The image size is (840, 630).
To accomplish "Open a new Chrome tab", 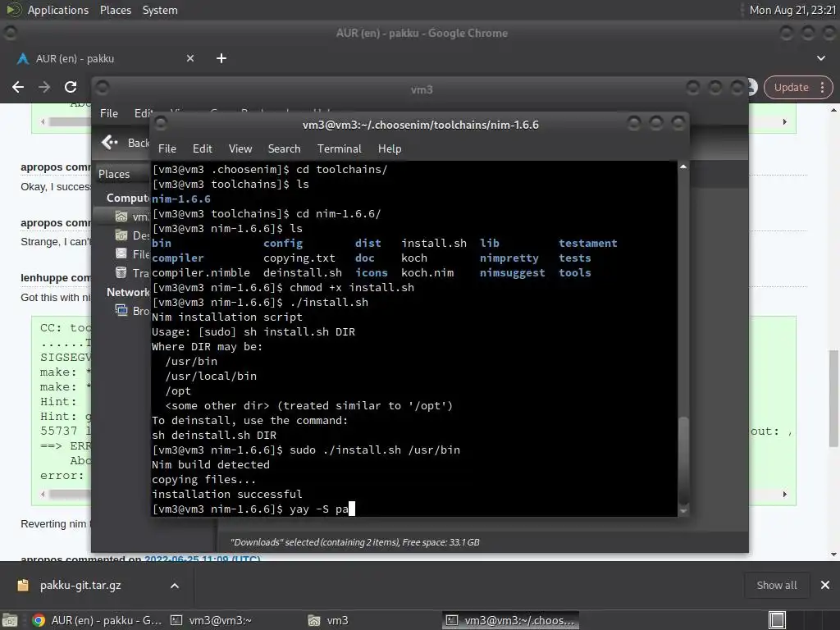I will pos(221,58).
